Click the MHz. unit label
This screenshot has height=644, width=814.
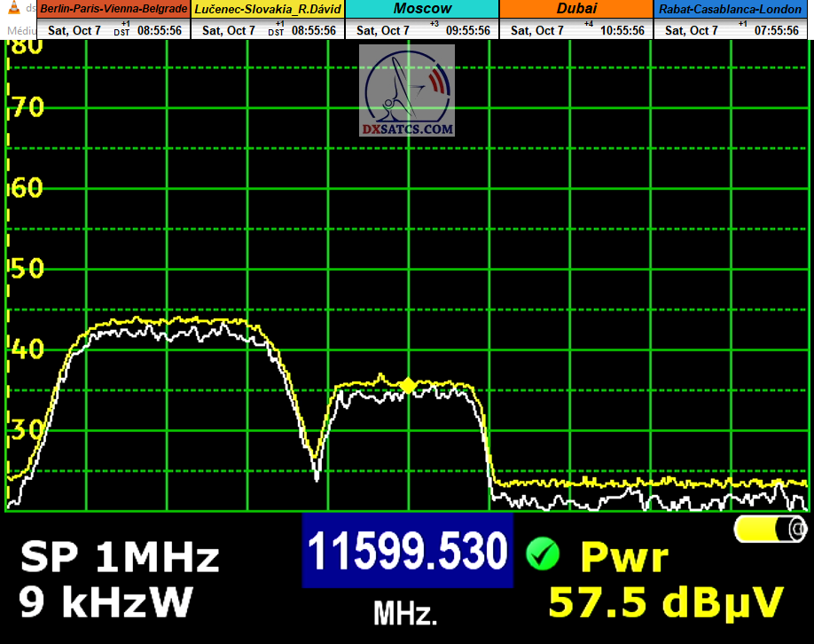pyautogui.click(x=405, y=613)
